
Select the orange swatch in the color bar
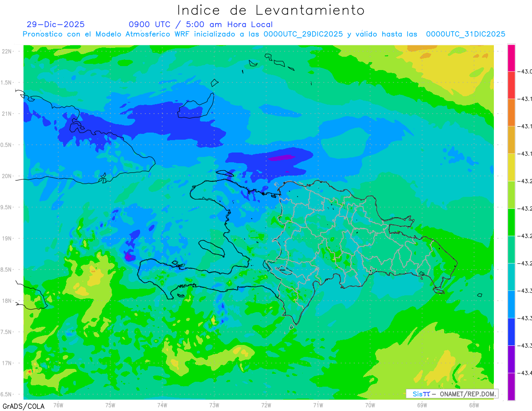click(x=511, y=113)
